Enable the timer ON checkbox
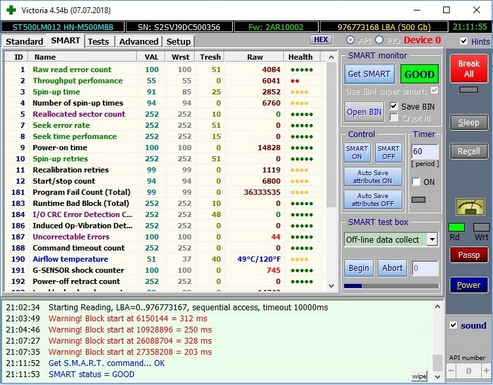This screenshot has height=385, width=493. point(416,182)
